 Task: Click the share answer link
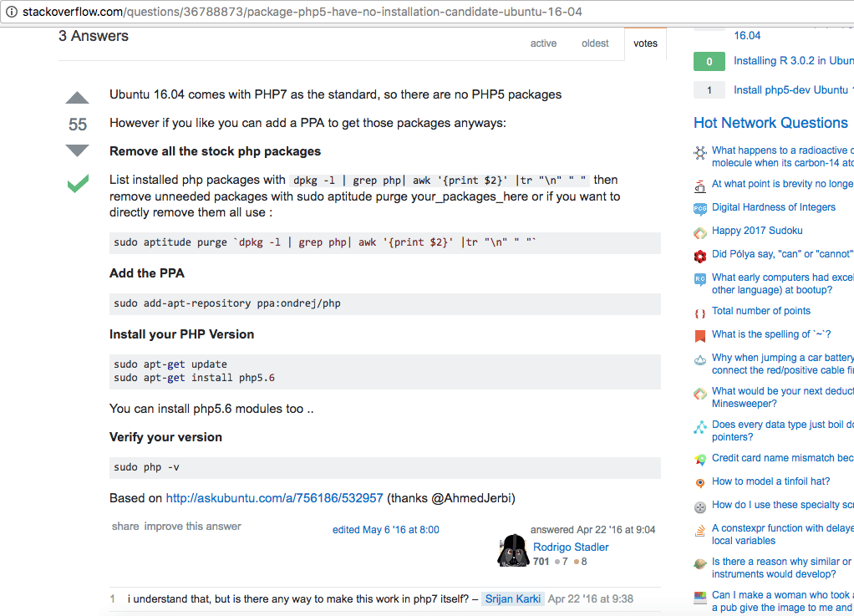[125, 527]
